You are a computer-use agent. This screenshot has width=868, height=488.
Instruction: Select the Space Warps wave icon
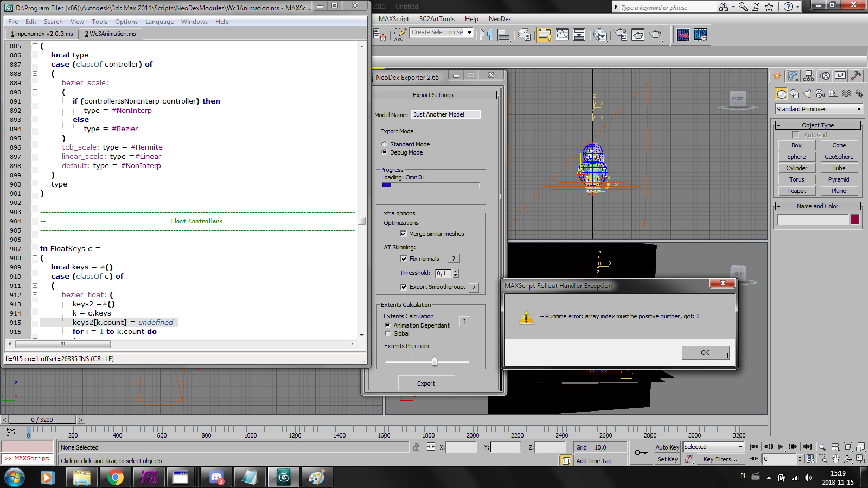coord(846,94)
